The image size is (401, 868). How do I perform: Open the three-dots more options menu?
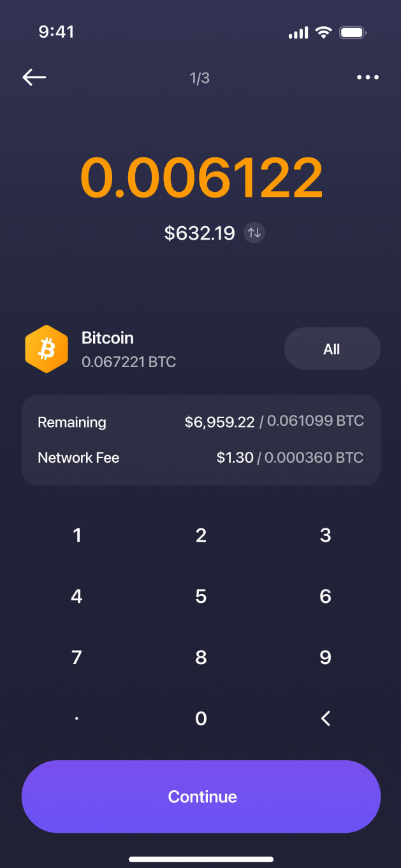pyautogui.click(x=368, y=78)
